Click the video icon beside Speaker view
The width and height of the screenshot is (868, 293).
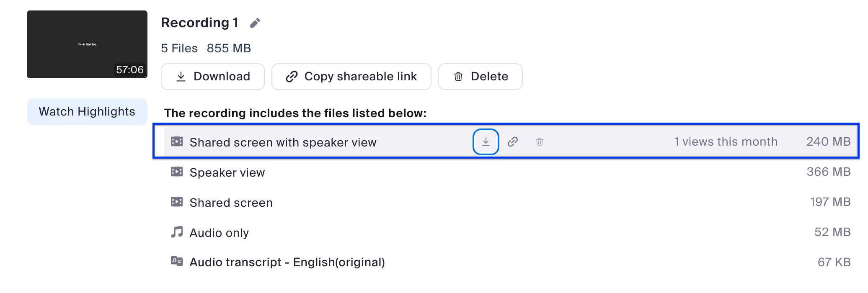[177, 172]
